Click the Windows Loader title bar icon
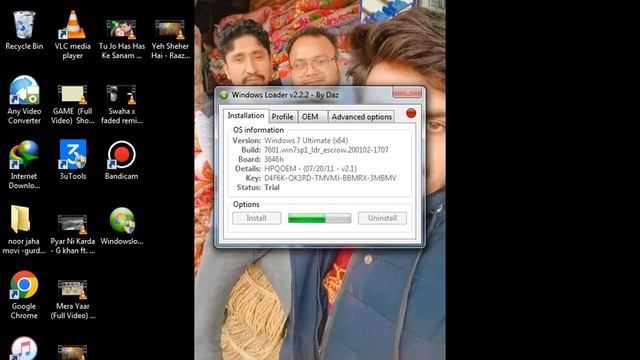 (224, 95)
